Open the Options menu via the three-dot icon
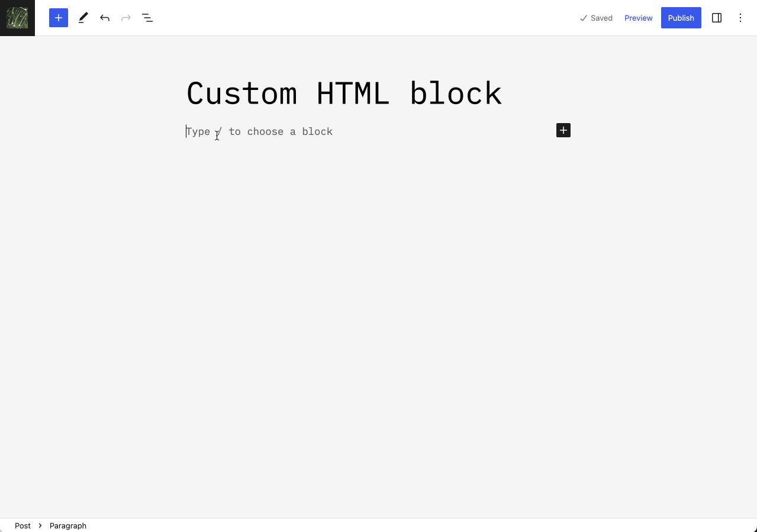This screenshot has height=532, width=757. pos(740,18)
